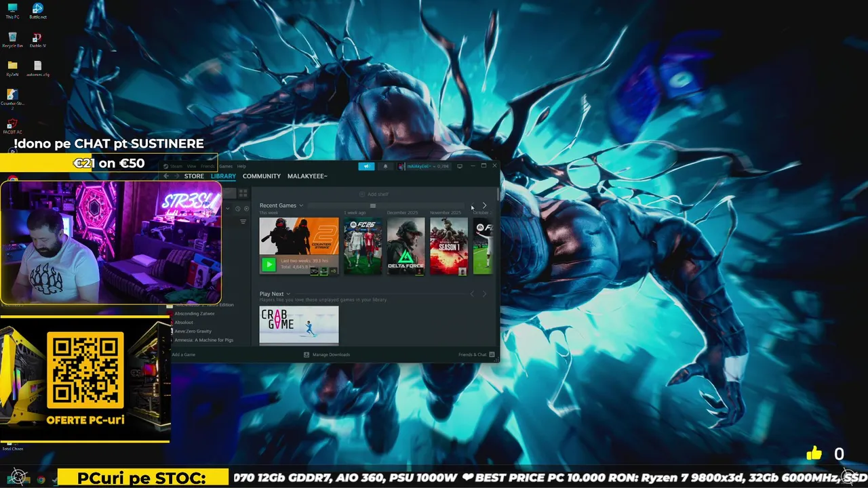Select Absconding Zatwor in game list
The width and height of the screenshot is (868, 488).
(x=194, y=314)
